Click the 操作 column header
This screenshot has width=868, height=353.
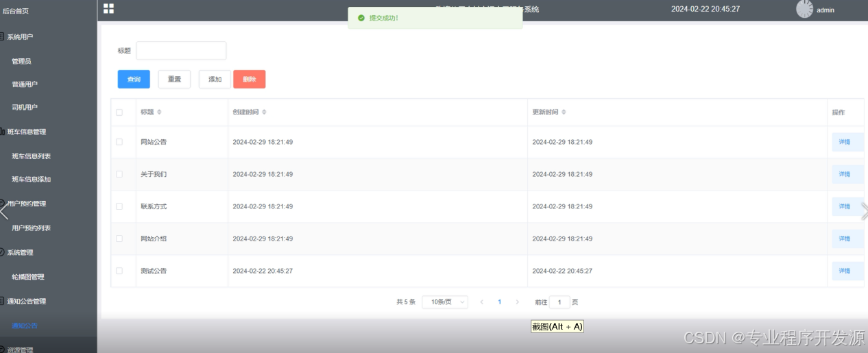839,112
